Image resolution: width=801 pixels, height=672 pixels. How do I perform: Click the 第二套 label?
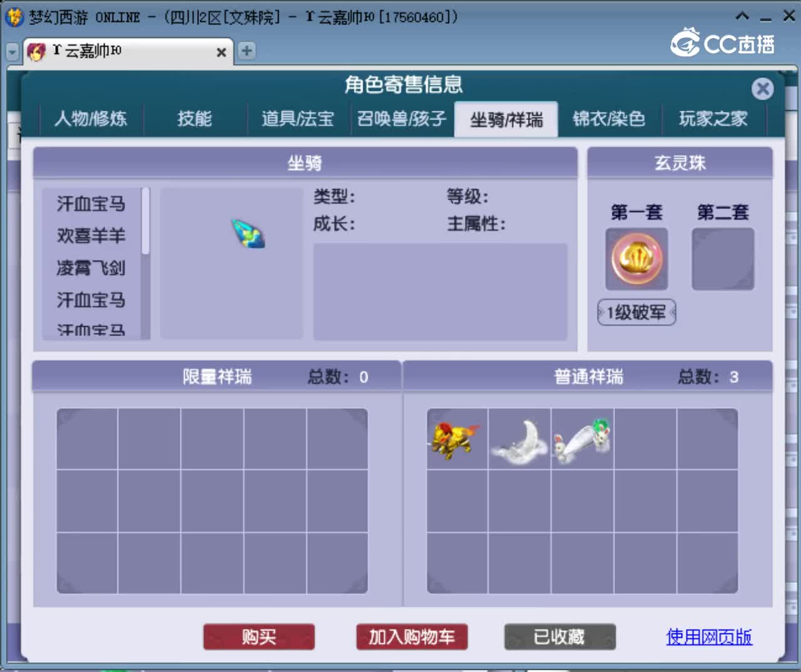pyautogui.click(x=723, y=212)
